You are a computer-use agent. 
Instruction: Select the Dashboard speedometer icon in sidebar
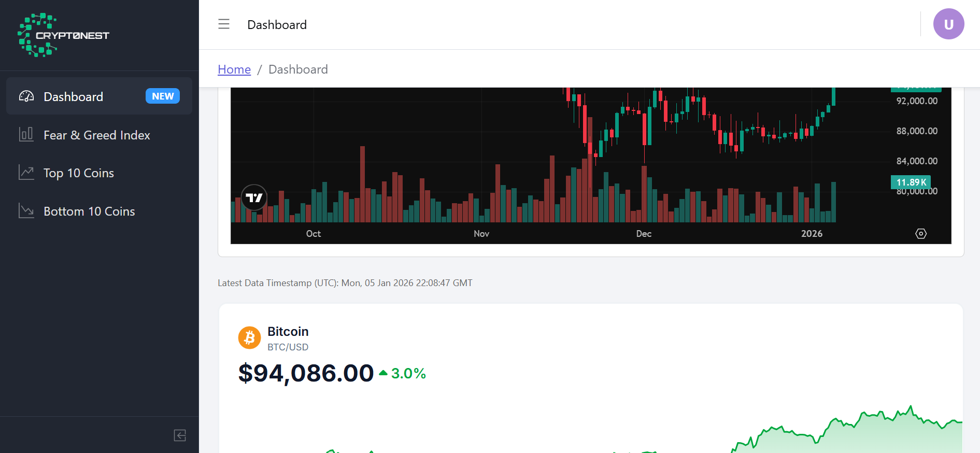[26, 96]
